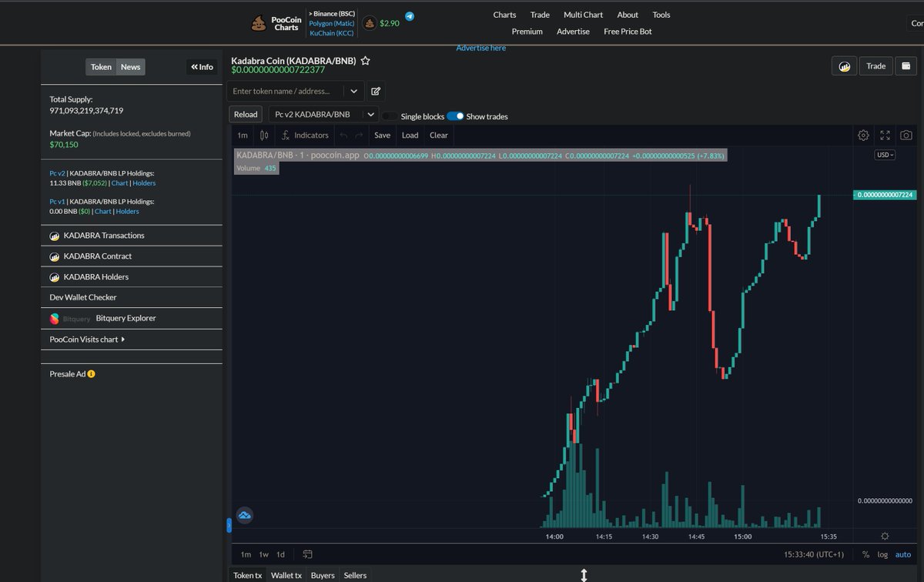Click the chart icon button next to Trade
The image size is (924, 582).
844,66
